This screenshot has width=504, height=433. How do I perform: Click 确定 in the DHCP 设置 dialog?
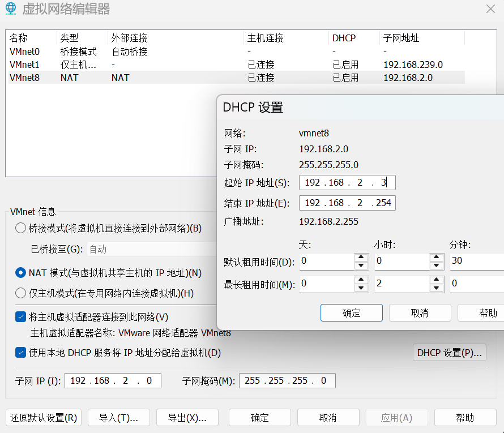(x=351, y=313)
